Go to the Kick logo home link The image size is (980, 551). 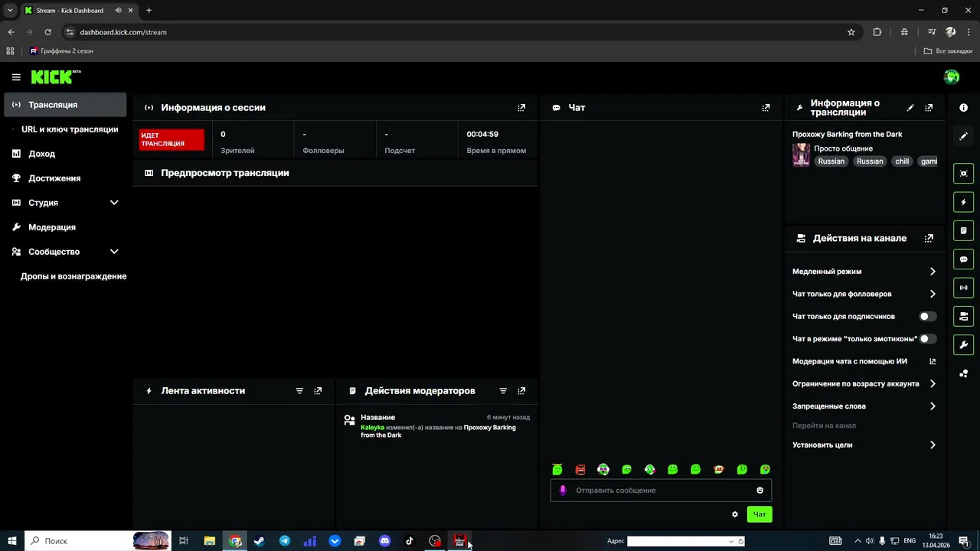56,77
